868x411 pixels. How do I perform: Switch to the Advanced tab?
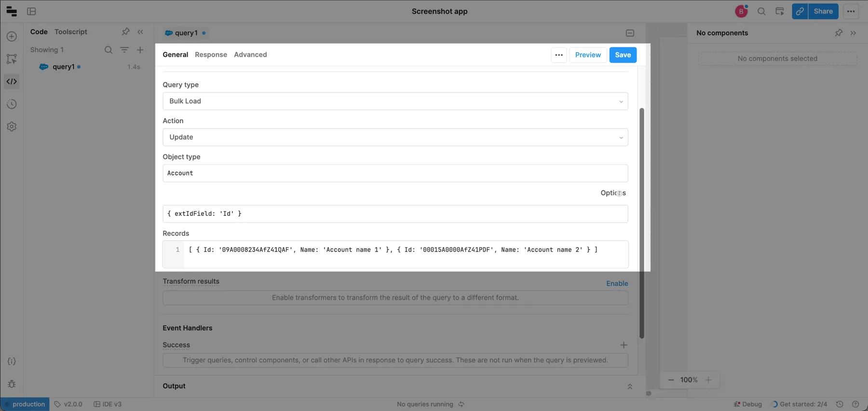[x=250, y=54]
